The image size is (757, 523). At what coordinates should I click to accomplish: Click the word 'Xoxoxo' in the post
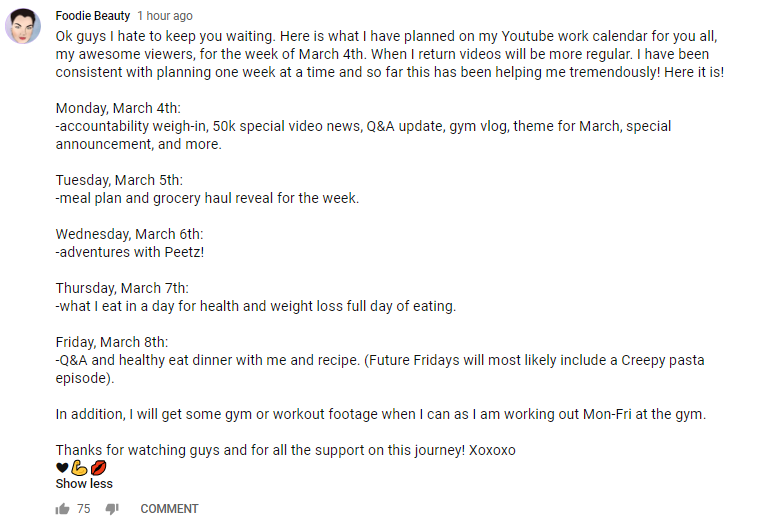(492, 450)
